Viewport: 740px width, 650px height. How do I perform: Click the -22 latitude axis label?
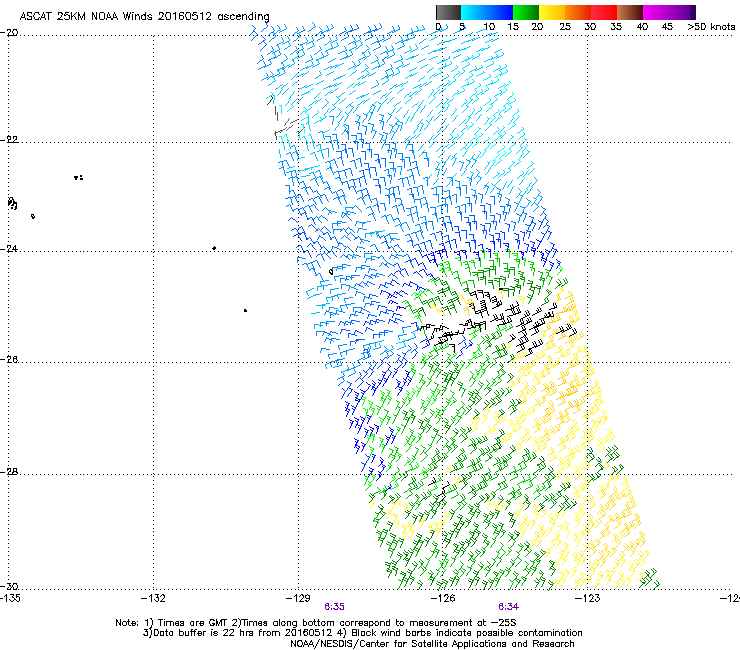pos(9,140)
